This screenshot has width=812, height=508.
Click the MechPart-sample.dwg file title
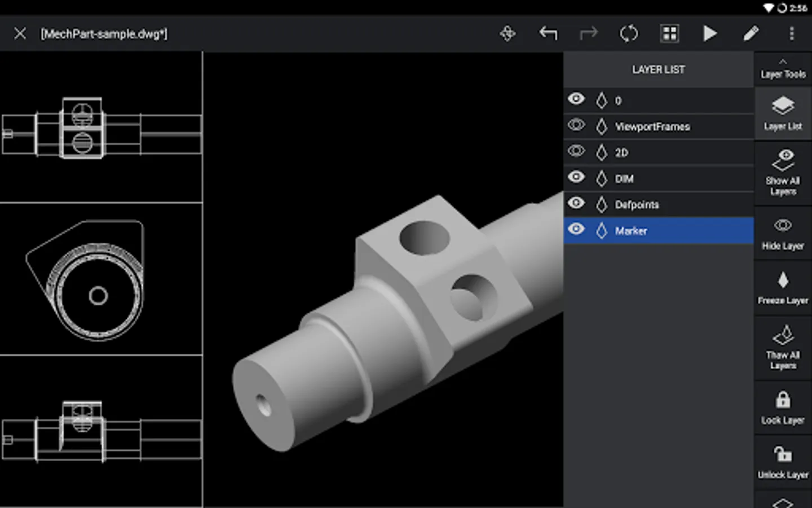pyautogui.click(x=104, y=34)
